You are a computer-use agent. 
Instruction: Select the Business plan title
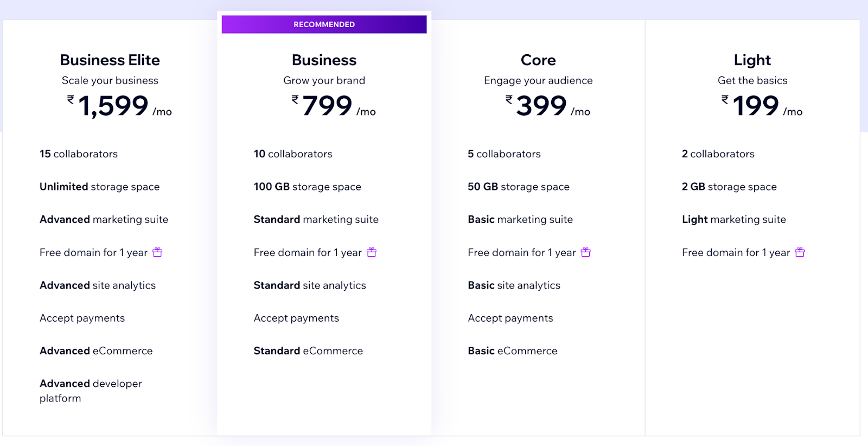point(324,60)
